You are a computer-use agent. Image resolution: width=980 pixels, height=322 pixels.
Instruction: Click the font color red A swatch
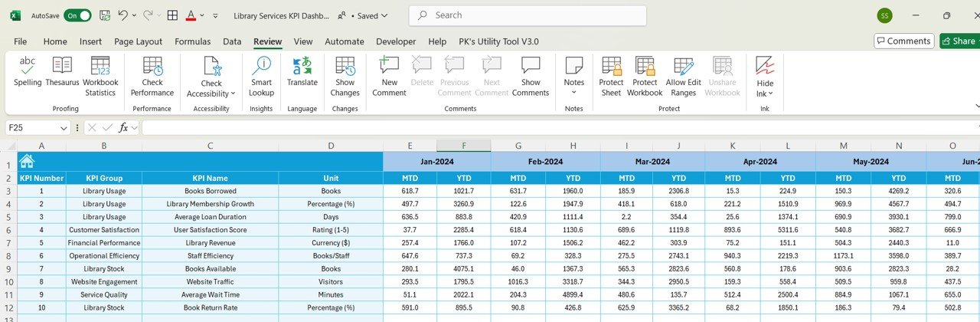click(x=191, y=15)
